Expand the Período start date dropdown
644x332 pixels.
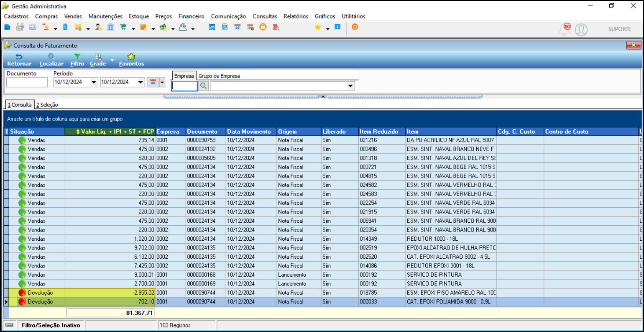pos(94,82)
